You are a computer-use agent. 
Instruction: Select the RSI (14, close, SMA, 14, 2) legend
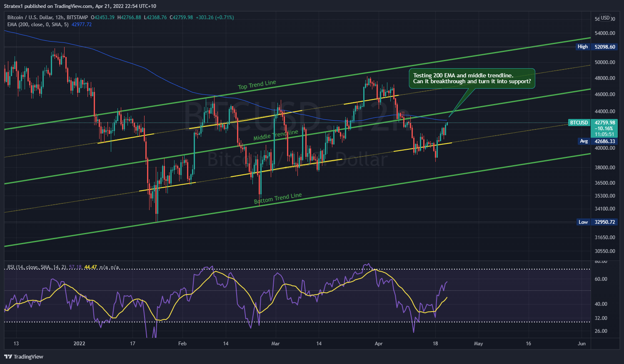(x=37, y=267)
